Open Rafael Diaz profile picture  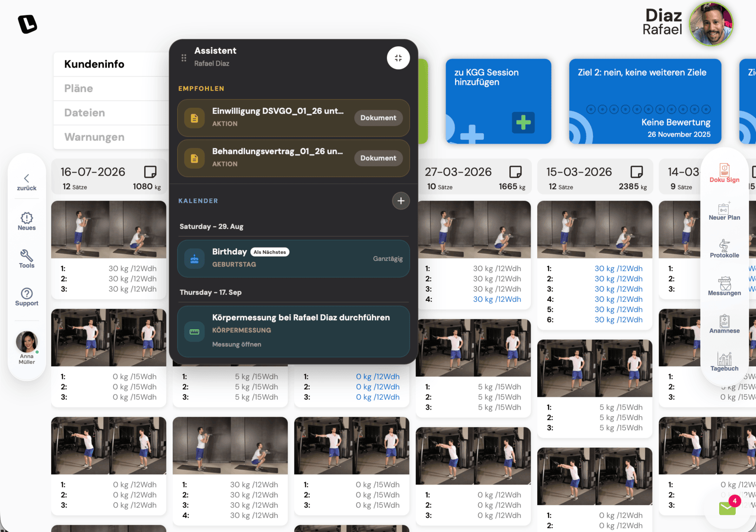[711, 24]
